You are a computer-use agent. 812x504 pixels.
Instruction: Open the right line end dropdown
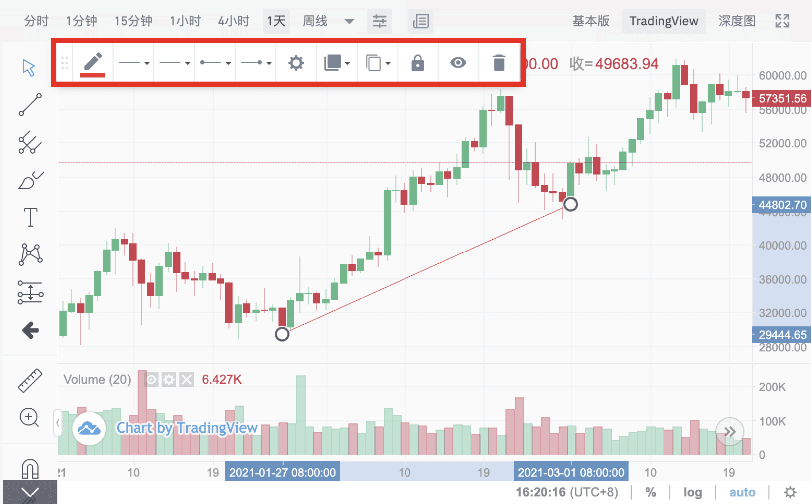pos(256,63)
